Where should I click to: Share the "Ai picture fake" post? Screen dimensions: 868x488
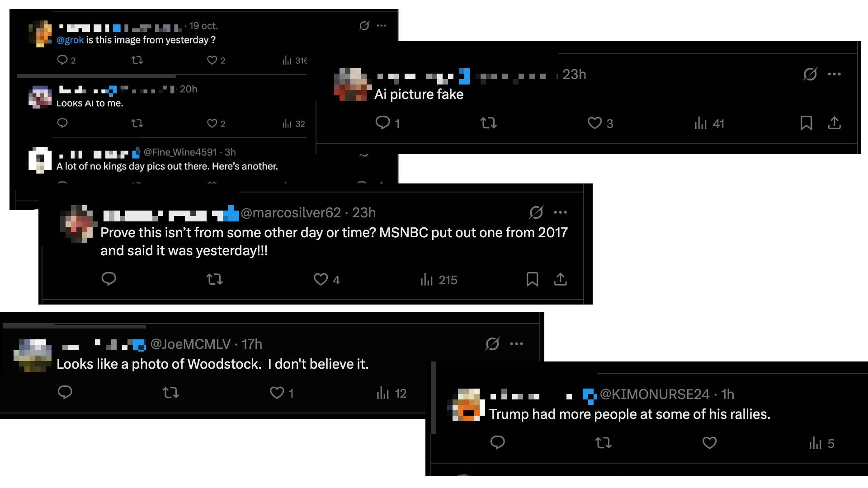[x=834, y=123]
